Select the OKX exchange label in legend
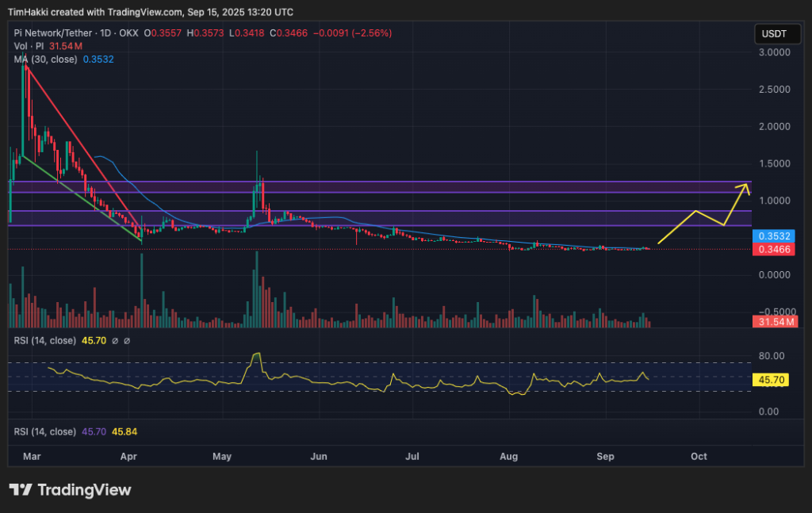The width and height of the screenshot is (812, 513). 128,33
